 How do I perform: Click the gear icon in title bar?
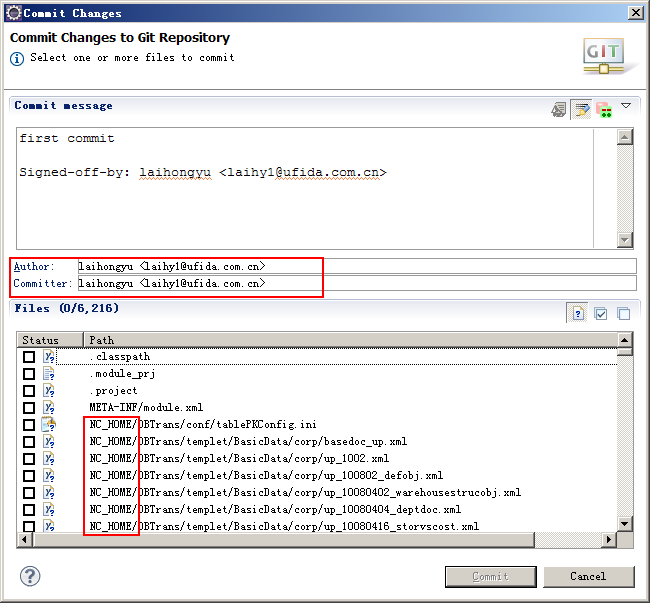click(14, 13)
